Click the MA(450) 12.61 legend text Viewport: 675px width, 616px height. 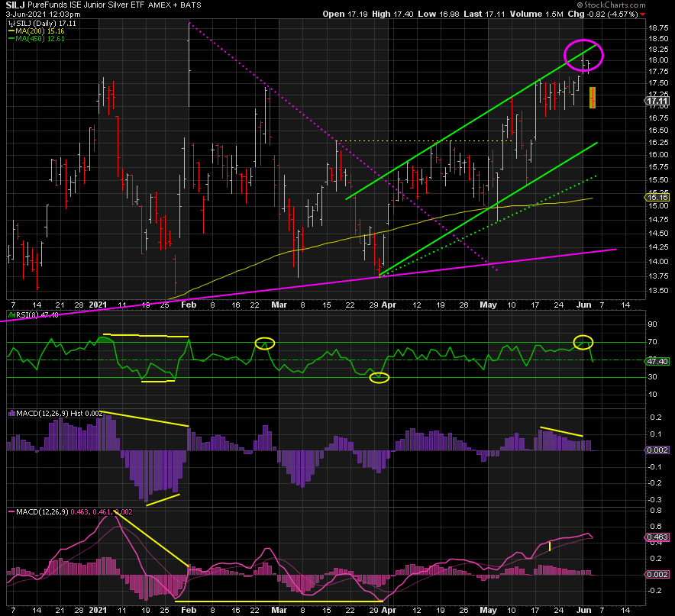[40, 39]
